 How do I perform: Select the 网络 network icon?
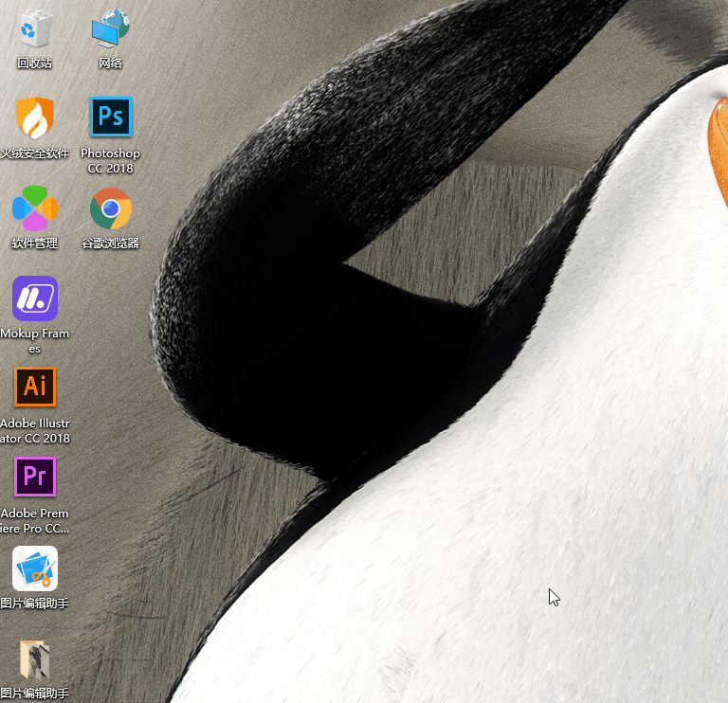(111, 28)
